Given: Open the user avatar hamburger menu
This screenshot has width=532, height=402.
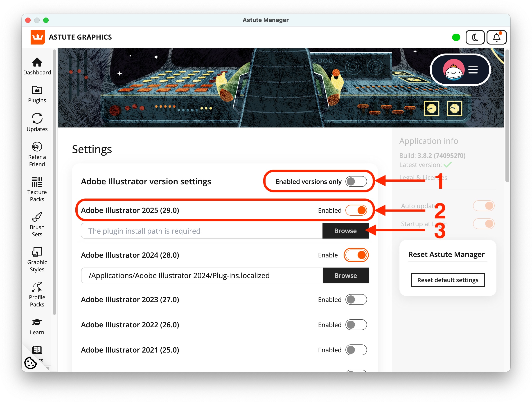Looking at the screenshot, I should pos(473,70).
